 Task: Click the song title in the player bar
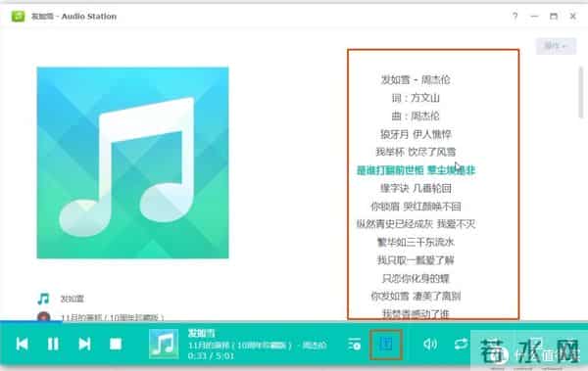pyautogui.click(x=201, y=333)
